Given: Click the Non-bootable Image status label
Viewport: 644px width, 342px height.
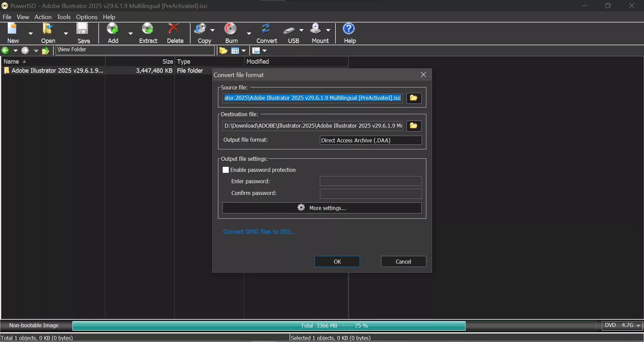Looking at the screenshot, I should click(x=34, y=325).
